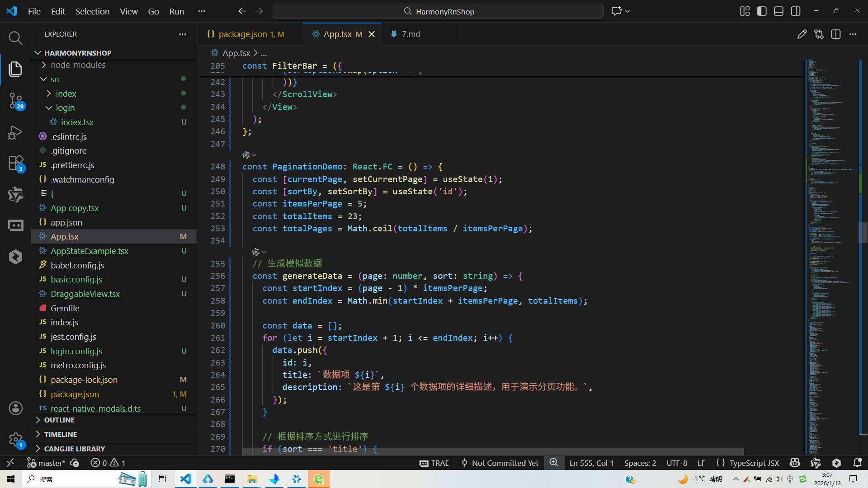
Task: Open the Manage settings gear
Action: point(15,439)
